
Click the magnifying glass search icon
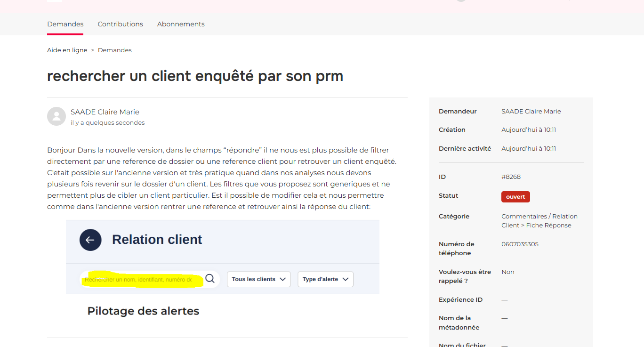click(x=210, y=279)
